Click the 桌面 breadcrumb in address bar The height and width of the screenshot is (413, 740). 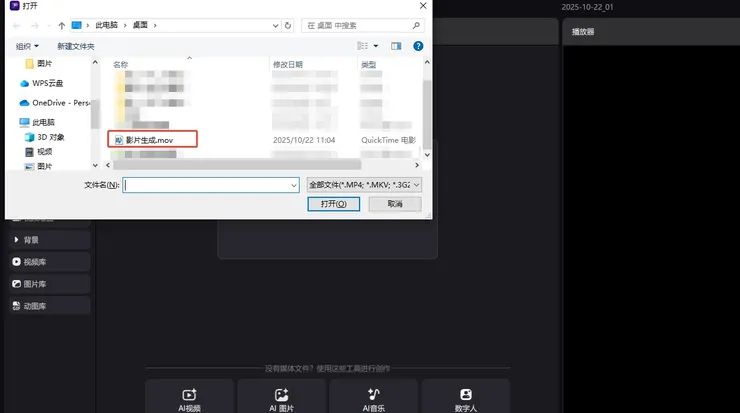pyautogui.click(x=140, y=25)
